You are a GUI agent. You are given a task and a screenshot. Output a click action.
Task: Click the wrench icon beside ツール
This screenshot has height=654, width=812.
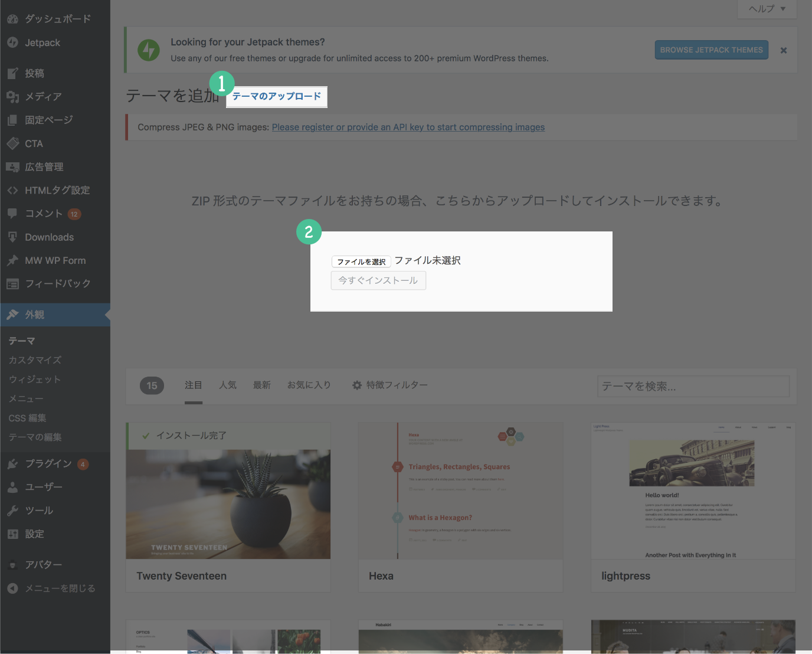click(12, 511)
